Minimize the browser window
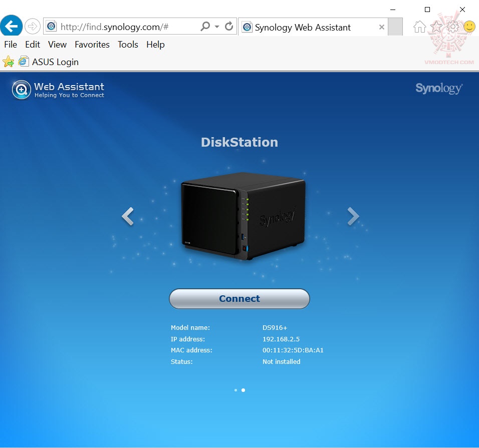Viewport: 479px width, 448px height. point(393,10)
